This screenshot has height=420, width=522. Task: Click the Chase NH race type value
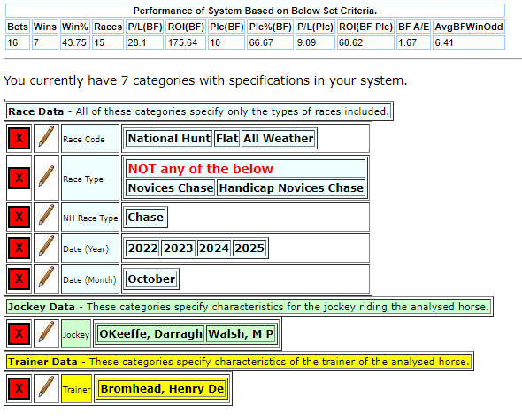[145, 217]
